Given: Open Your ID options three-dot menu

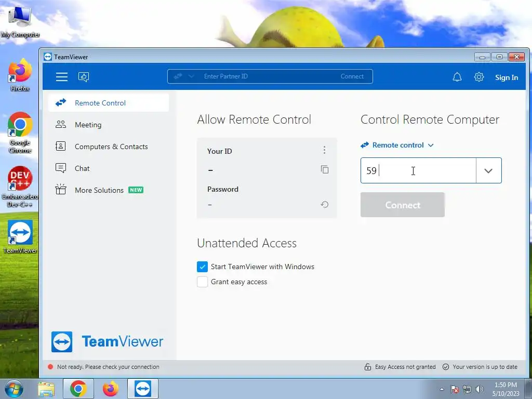Looking at the screenshot, I should pos(324,150).
